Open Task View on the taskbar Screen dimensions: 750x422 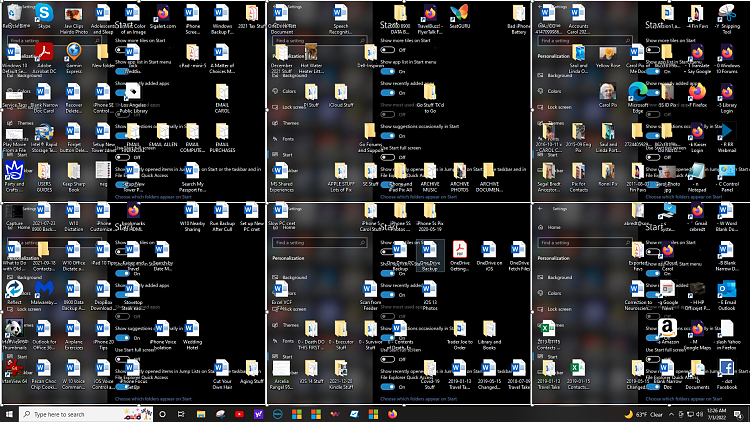181,414
